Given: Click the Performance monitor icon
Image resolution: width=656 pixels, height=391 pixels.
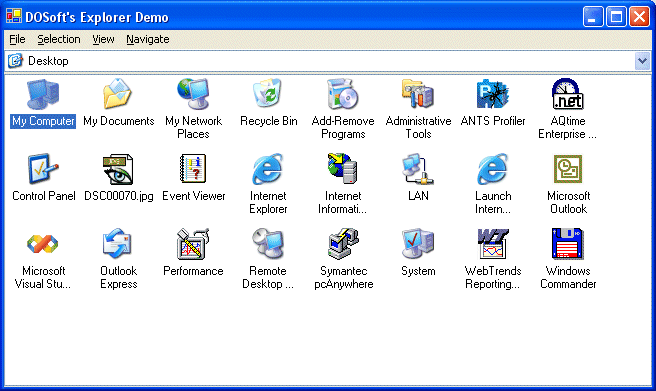Looking at the screenshot, I should pyautogui.click(x=193, y=244).
